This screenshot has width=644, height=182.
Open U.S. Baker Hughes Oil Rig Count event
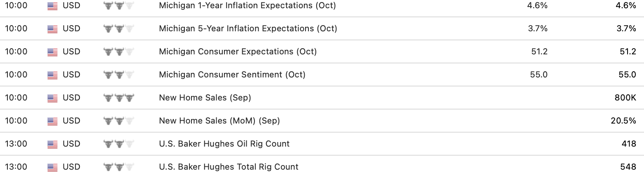pyautogui.click(x=224, y=144)
